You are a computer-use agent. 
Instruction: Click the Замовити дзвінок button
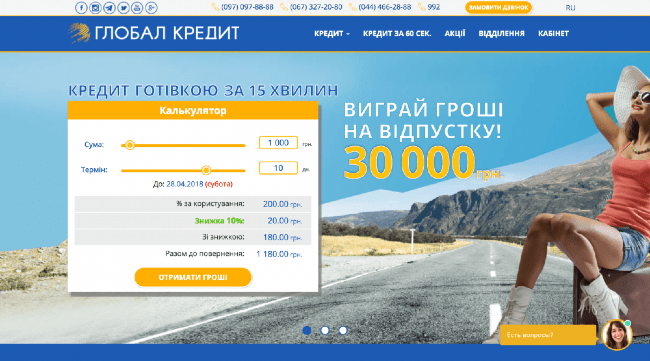[498, 7]
